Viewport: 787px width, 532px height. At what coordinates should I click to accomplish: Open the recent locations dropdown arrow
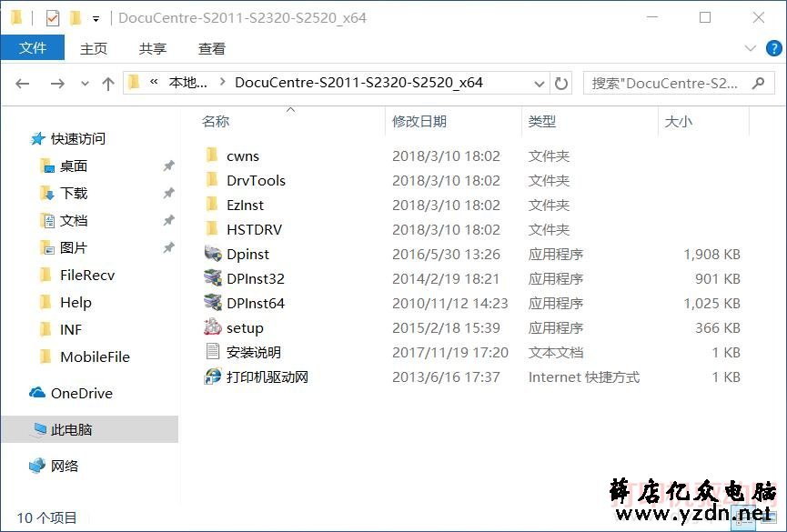point(85,84)
